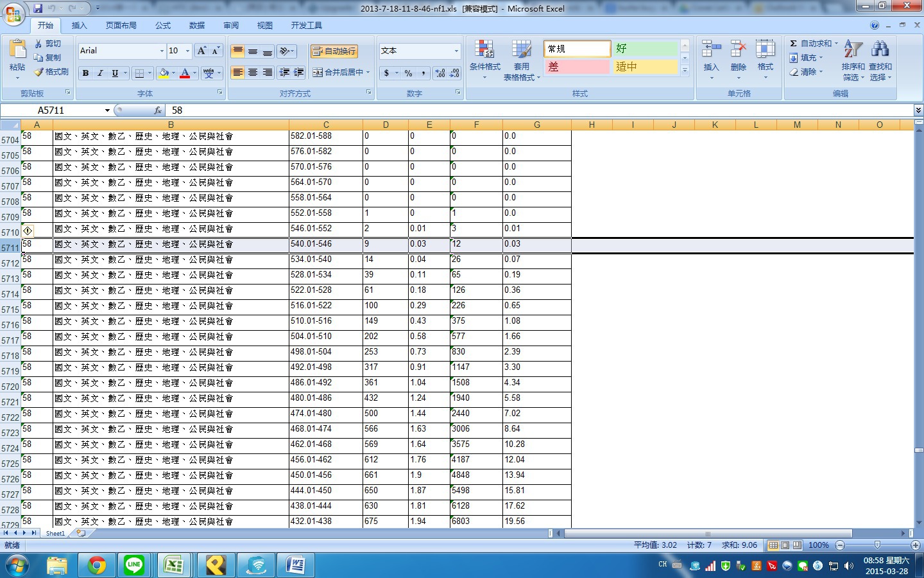The width and height of the screenshot is (924, 578).
Task: Toggle Bold formatting
Action: coord(85,73)
